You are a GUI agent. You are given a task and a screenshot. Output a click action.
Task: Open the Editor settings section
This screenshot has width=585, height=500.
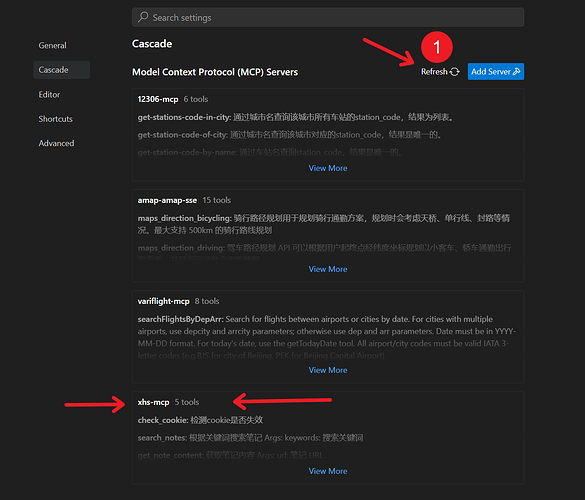pyautogui.click(x=49, y=94)
